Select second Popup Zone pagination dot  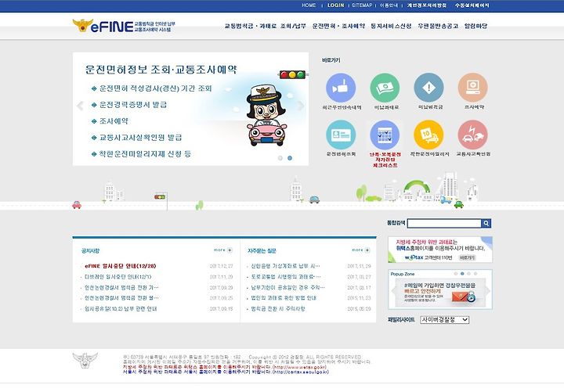pyautogui.click(x=462, y=274)
